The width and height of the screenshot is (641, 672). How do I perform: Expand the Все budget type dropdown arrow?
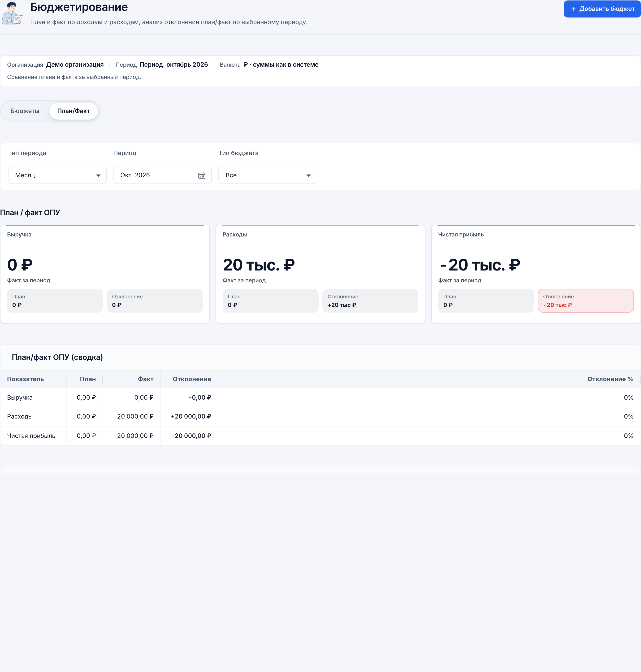pos(308,175)
